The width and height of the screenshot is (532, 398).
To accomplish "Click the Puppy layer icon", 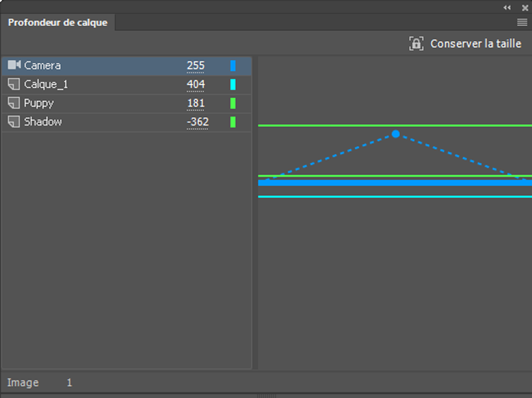I will pyautogui.click(x=13, y=104).
